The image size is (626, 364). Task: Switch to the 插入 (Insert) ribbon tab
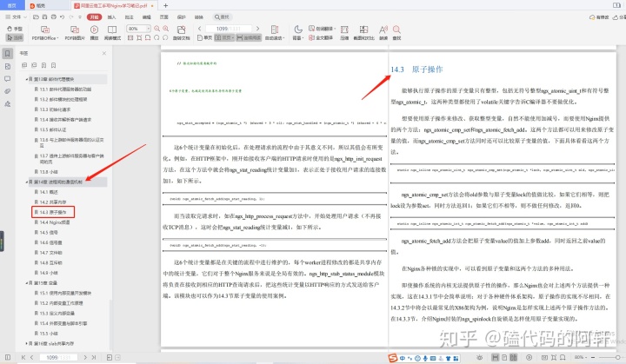111,17
